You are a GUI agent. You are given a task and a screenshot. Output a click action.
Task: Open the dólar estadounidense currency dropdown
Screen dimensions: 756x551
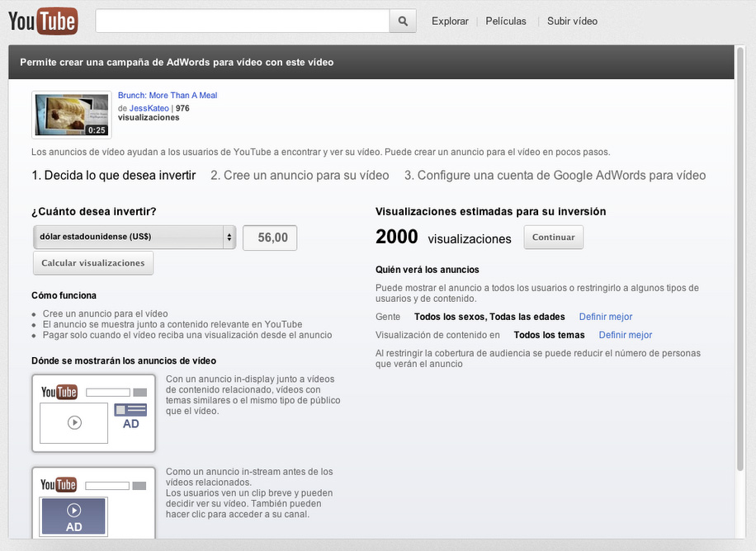(135, 238)
